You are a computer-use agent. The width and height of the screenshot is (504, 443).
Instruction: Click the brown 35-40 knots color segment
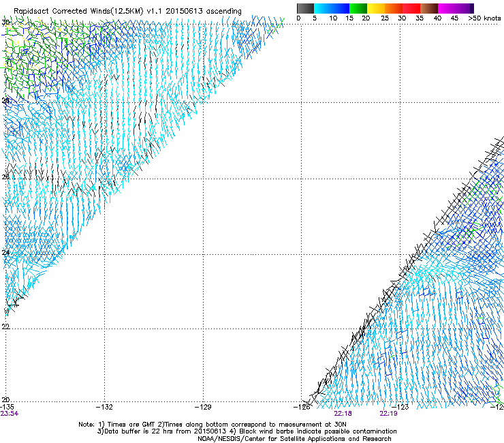pyautogui.click(x=429, y=8)
